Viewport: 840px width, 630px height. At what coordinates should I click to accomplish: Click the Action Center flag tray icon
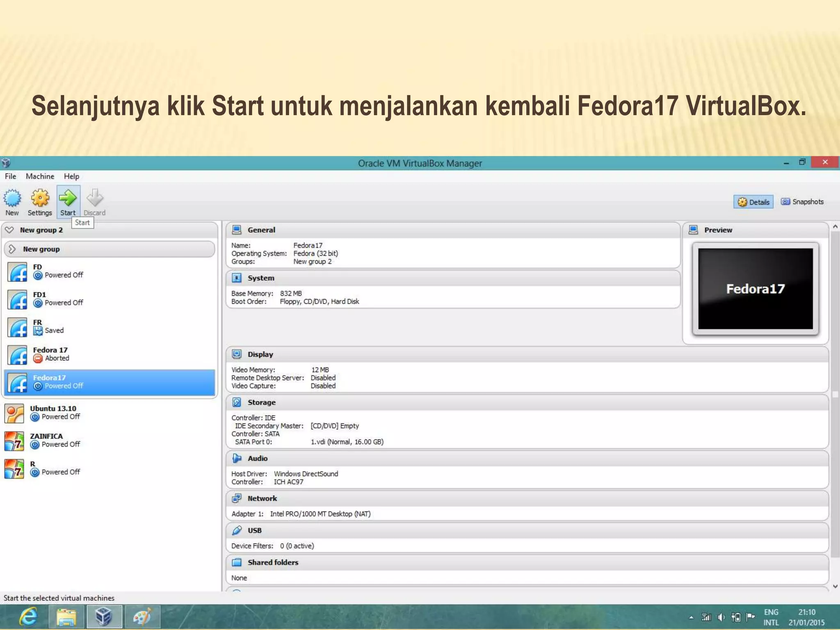[x=751, y=616]
